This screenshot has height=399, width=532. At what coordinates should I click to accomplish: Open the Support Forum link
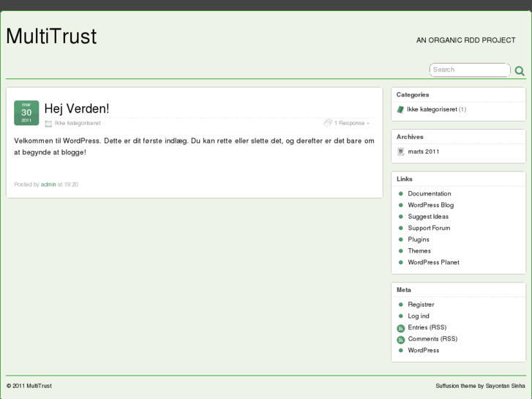click(430, 228)
